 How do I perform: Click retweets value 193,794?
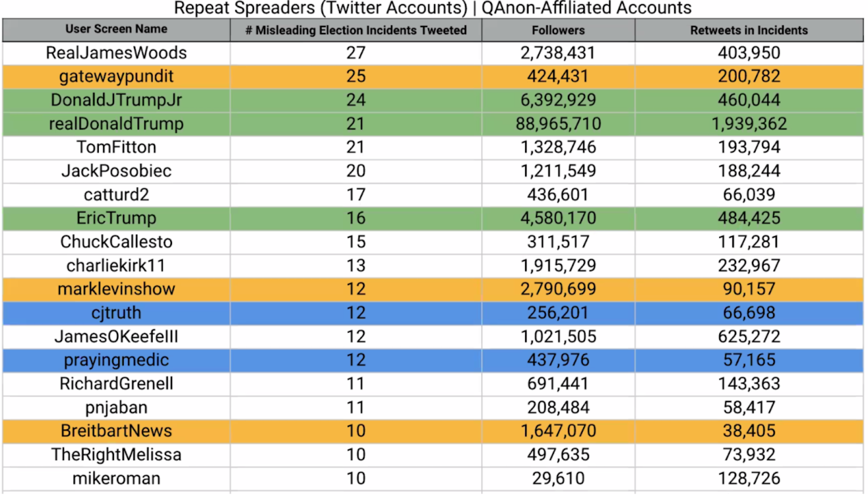tap(749, 147)
